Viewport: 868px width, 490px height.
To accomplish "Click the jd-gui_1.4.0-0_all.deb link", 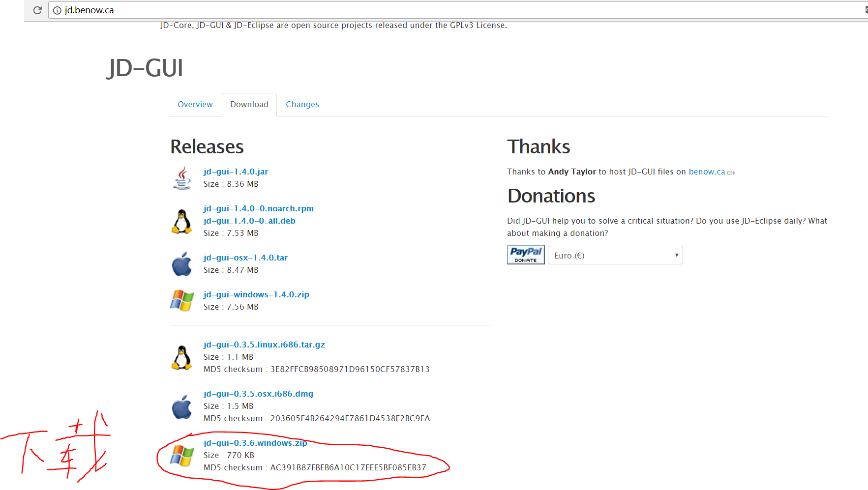I will point(249,221).
